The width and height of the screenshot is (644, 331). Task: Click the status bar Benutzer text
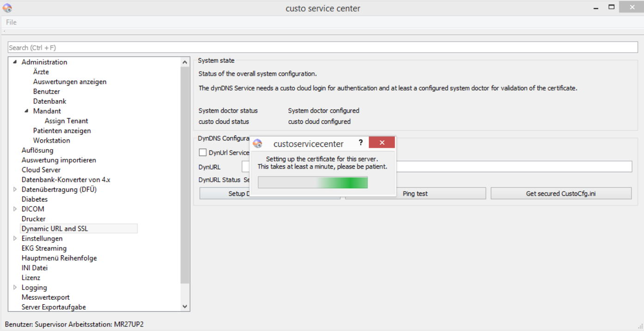74,324
